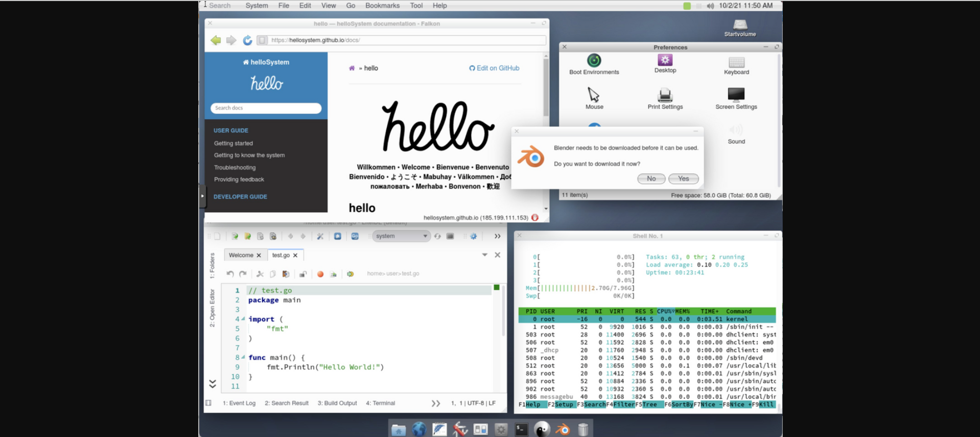Click No in Blender download dialog
The image size is (980, 437).
tap(651, 178)
